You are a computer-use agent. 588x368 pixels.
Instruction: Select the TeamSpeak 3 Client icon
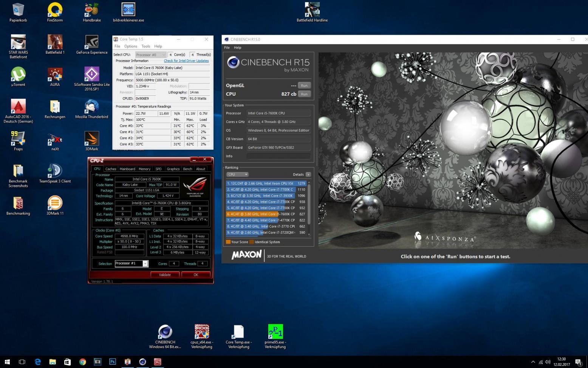pos(55,173)
